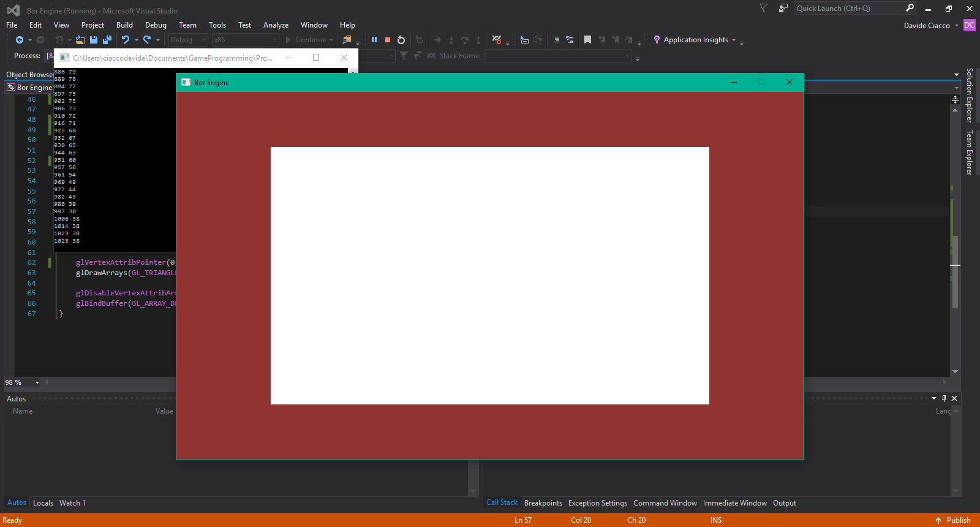This screenshot has width=980, height=527.
Task: Click the Open File folder icon
Action: (80, 40)
